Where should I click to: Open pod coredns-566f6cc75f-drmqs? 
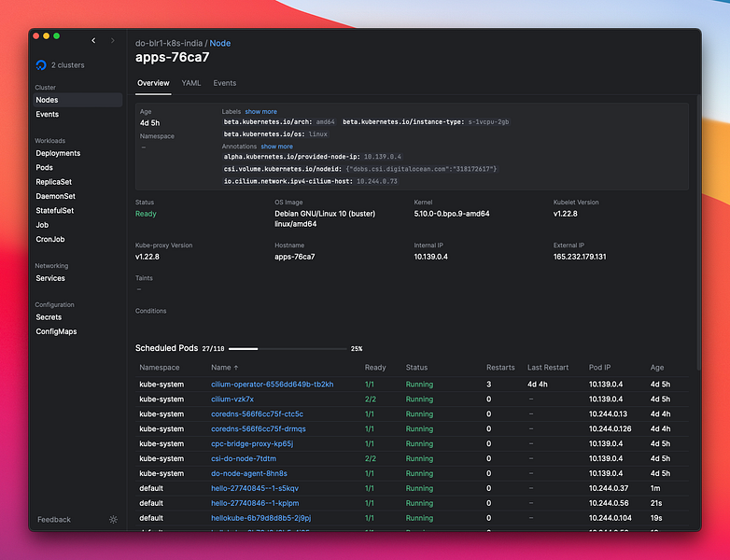point(259,429)
